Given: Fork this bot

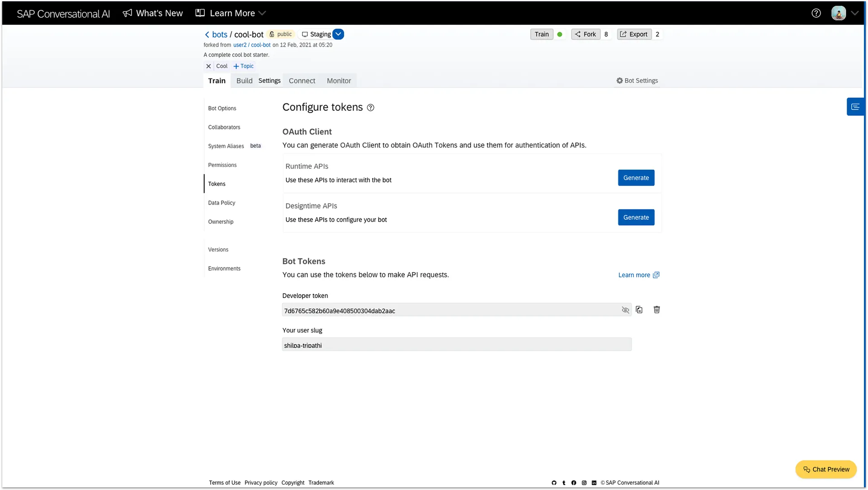Looking at the screenshot, I should pyautogui.click(x=585, y=34).
